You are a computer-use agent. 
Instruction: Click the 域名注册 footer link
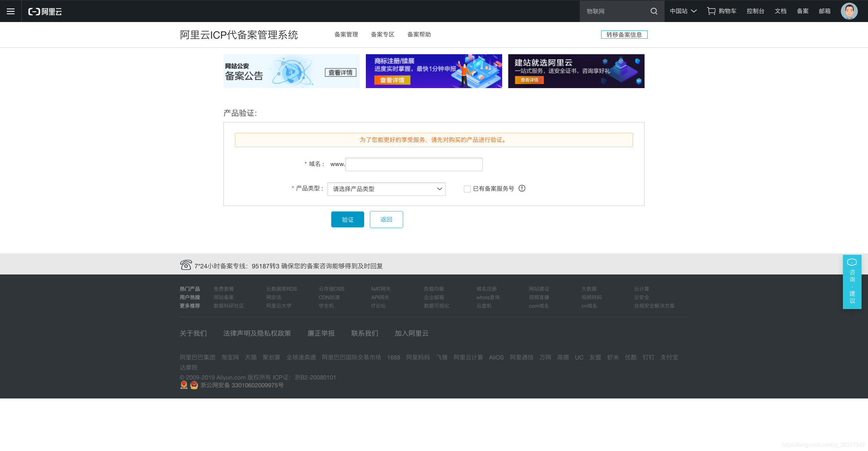tap(487, 289)
